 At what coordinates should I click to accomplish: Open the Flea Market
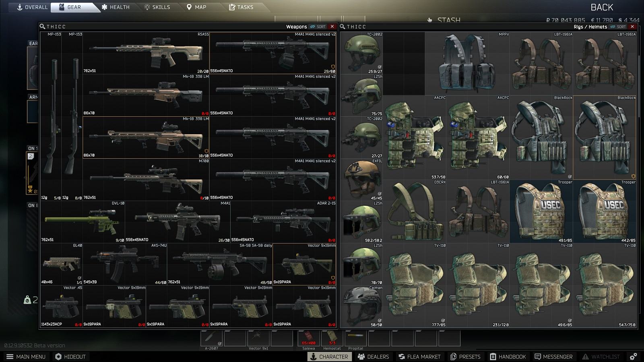click(419, 357)
